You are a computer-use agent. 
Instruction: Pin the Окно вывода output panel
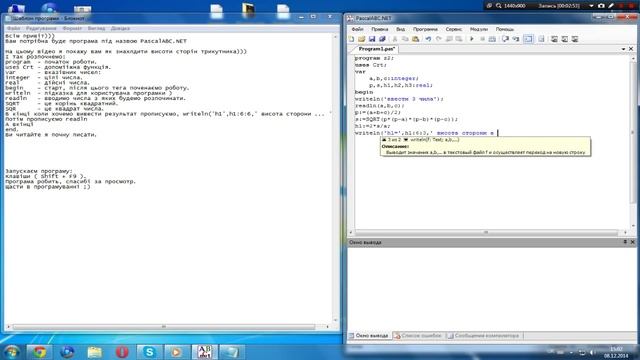(x=625, y=242)
